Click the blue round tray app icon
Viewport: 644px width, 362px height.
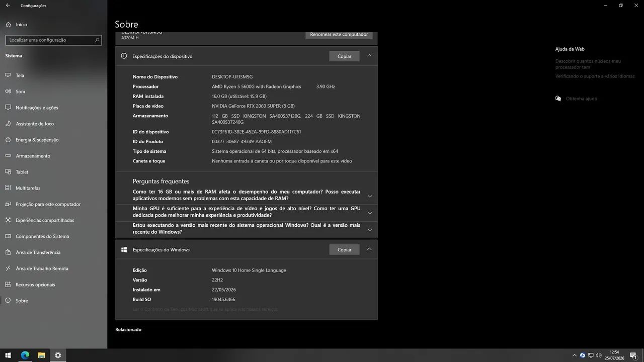coord(583,355)
